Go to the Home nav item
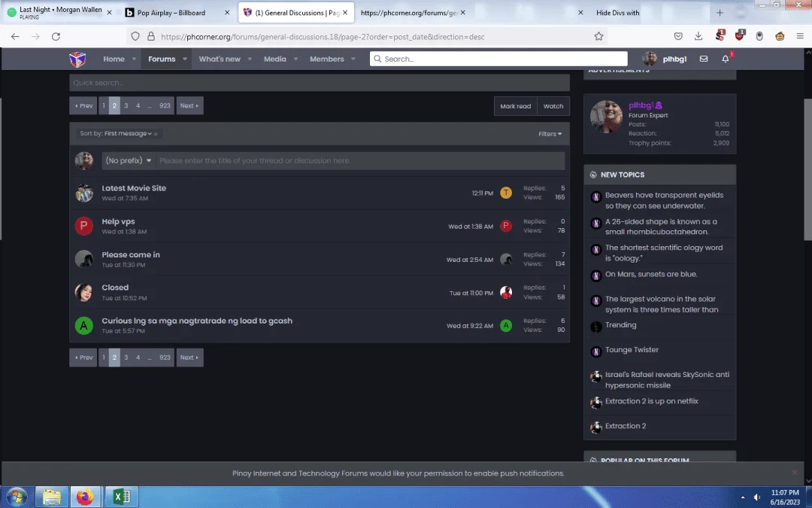This screenshot has height=508, width=812. (x=114, y=59)
